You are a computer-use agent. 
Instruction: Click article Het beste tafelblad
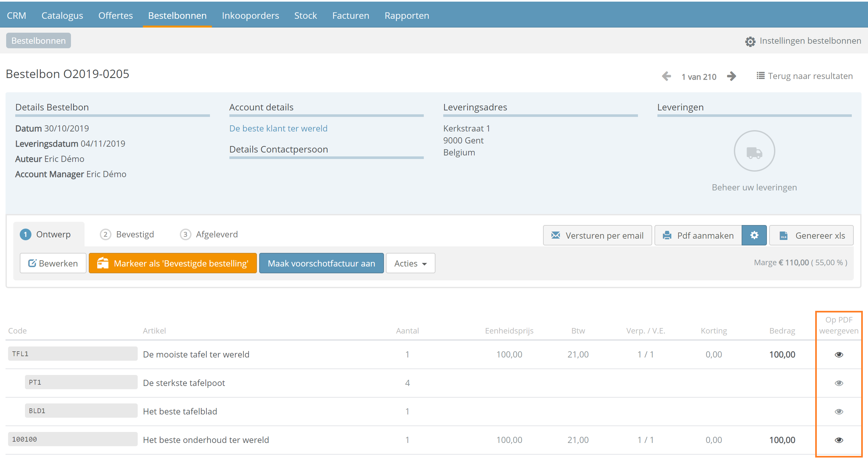[180, 412]
